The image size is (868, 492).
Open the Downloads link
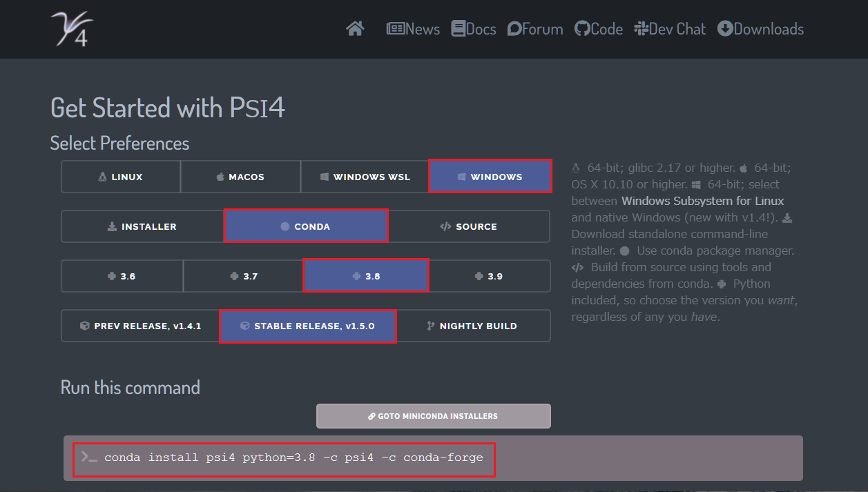point(760,28)
